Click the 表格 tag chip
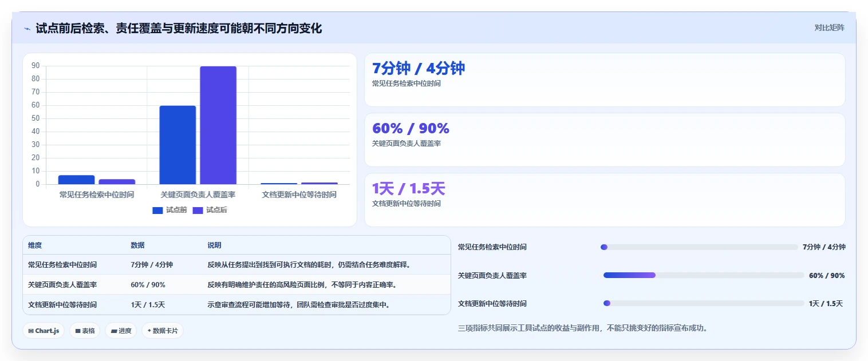The image size is (868, 361). [85, 331]
